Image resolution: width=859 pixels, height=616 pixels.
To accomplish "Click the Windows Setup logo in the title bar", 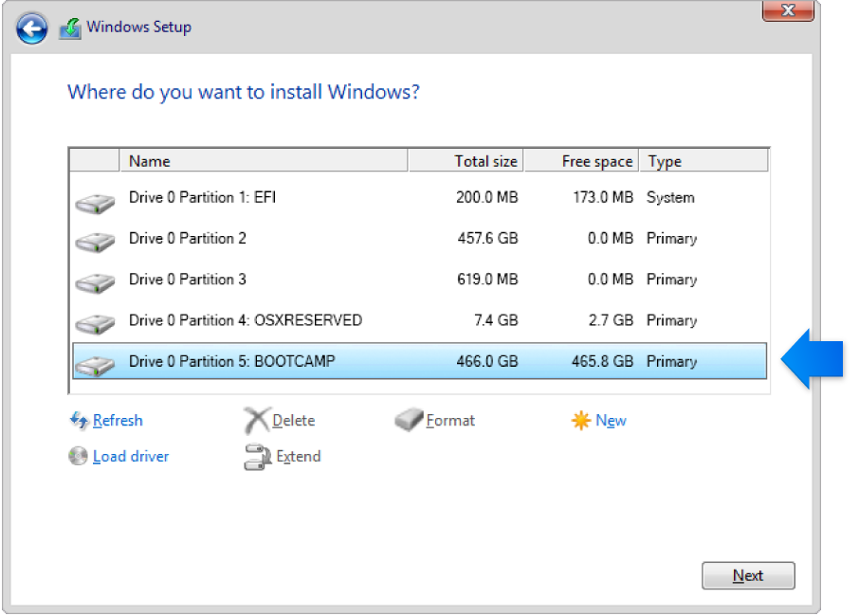I will 69,27.
